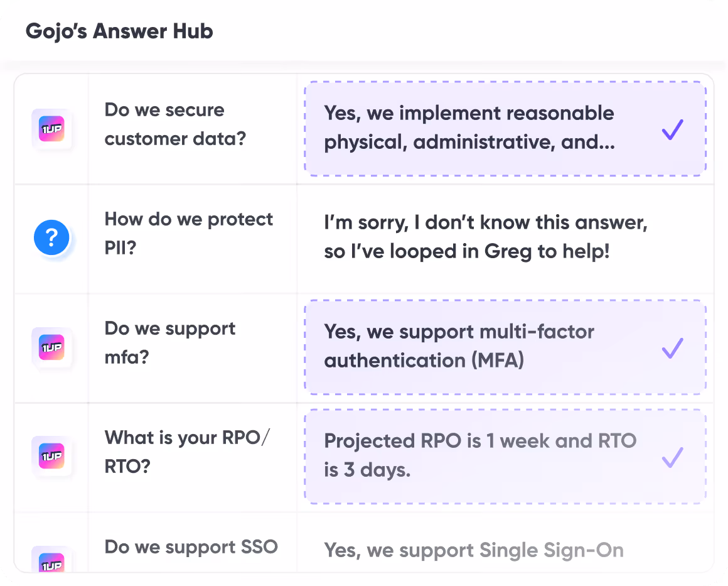Open the 'Yes, we implement reasonable physical' answer
The height and width of the screenshot is (586, 728).
505,129
